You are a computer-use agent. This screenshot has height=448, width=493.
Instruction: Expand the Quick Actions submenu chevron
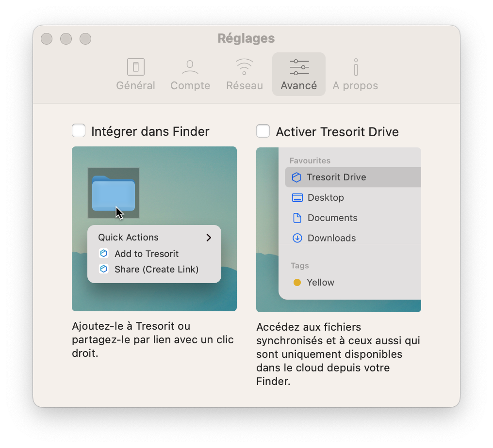[x=209, y=238]
